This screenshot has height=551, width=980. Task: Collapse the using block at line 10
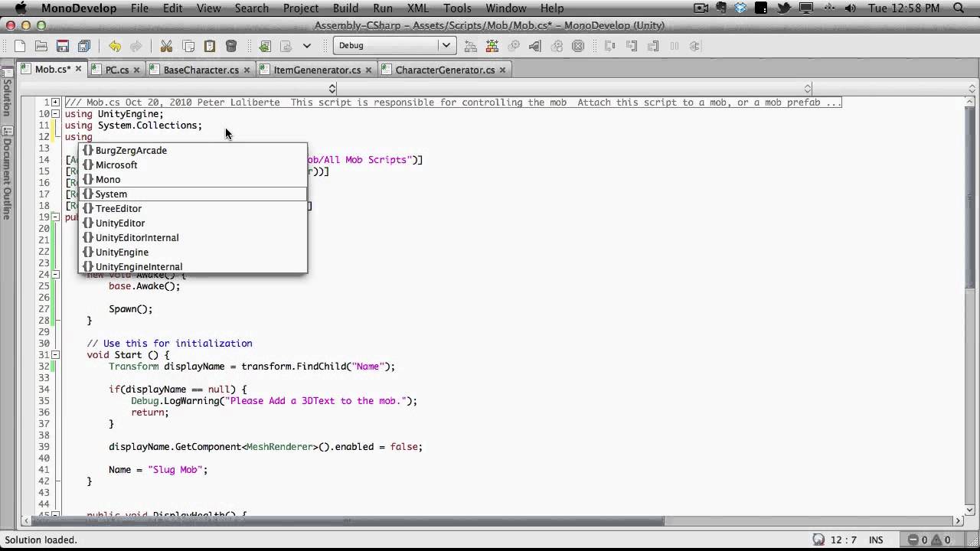[x=56, y=114]
